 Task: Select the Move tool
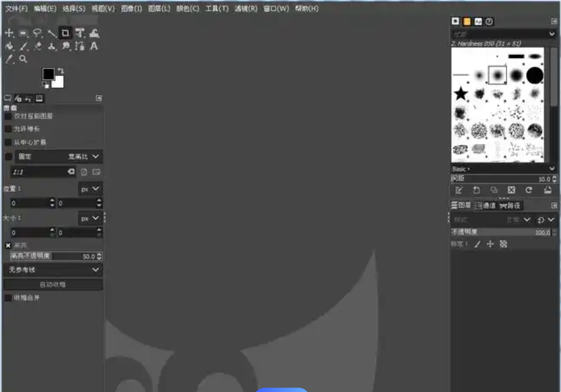(x=9, y=33)
